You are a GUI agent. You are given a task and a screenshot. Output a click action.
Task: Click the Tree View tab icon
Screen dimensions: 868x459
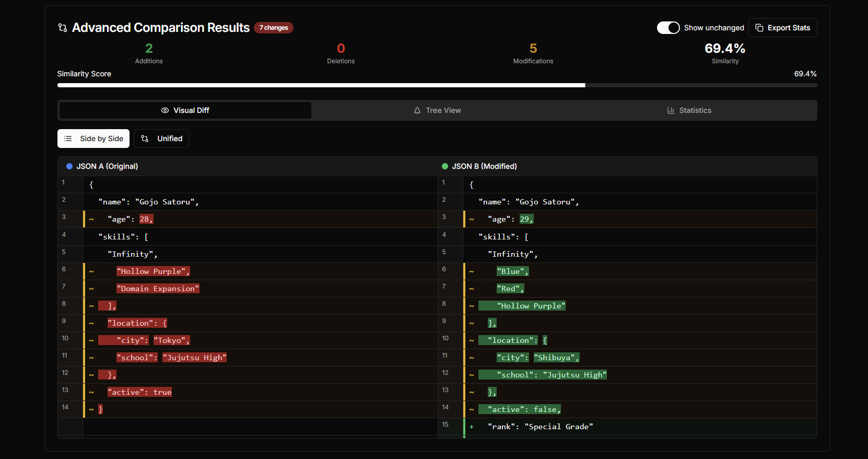pos(417,110)
